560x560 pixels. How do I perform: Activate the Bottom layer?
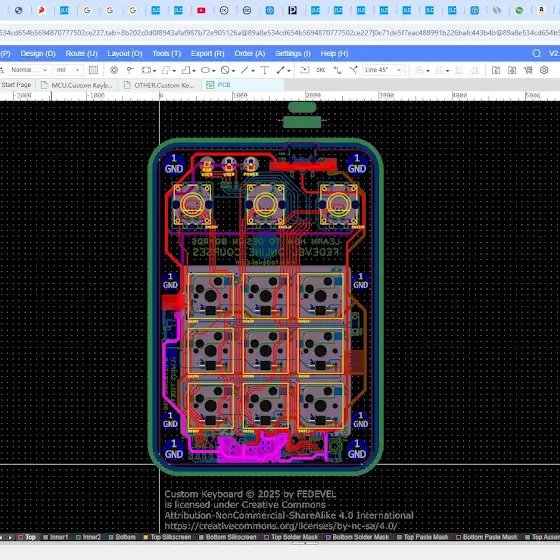(122, 537)
